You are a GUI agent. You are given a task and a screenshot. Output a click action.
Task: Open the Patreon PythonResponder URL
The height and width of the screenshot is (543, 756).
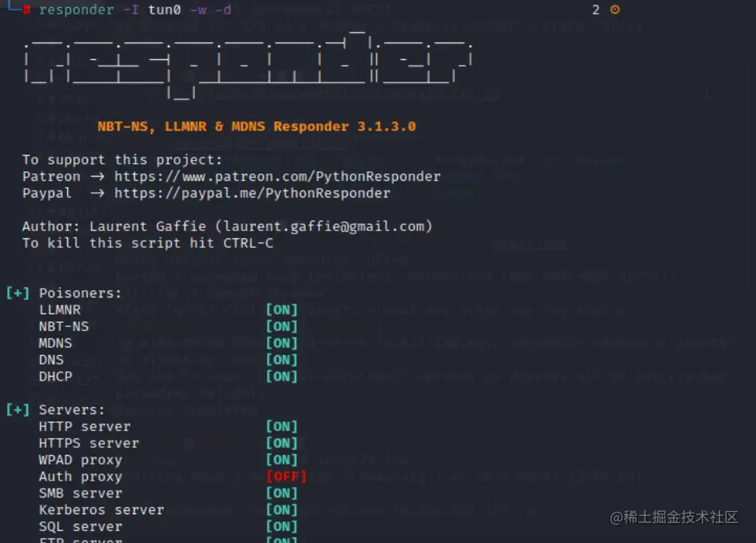[x=277, y=177]
